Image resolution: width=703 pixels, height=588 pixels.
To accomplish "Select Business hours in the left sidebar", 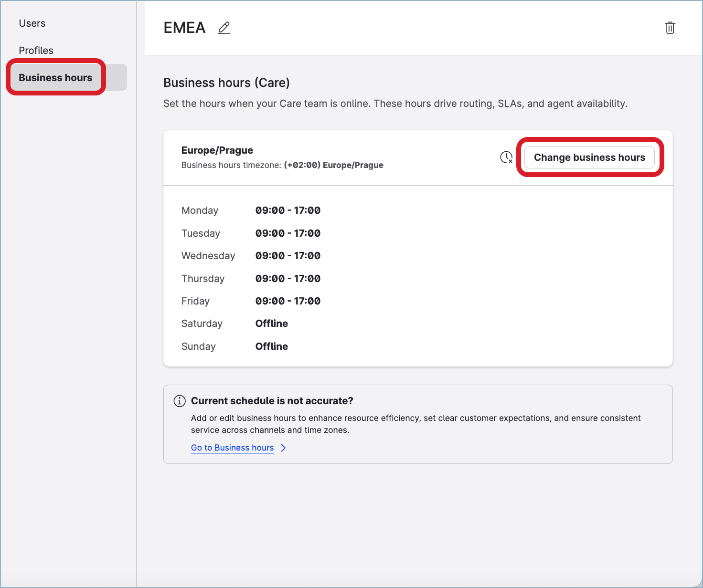I will [x=55, y=77].
